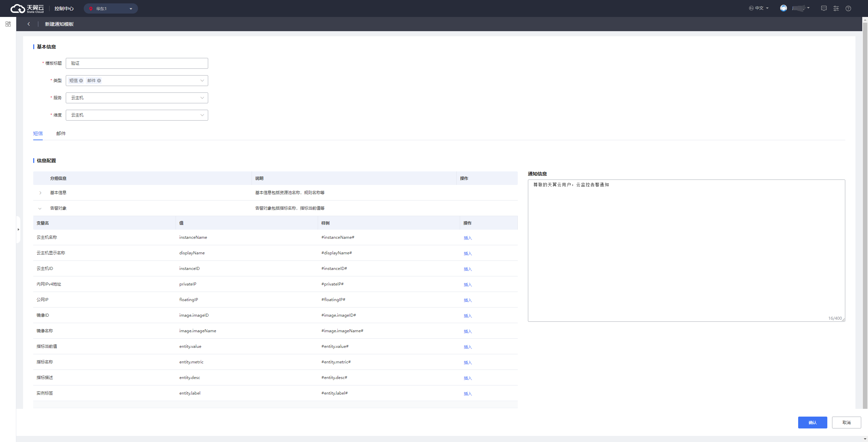Insert the 云主机显示名称 variable
This screenshot has width=868, height=442.
(468, 253)
